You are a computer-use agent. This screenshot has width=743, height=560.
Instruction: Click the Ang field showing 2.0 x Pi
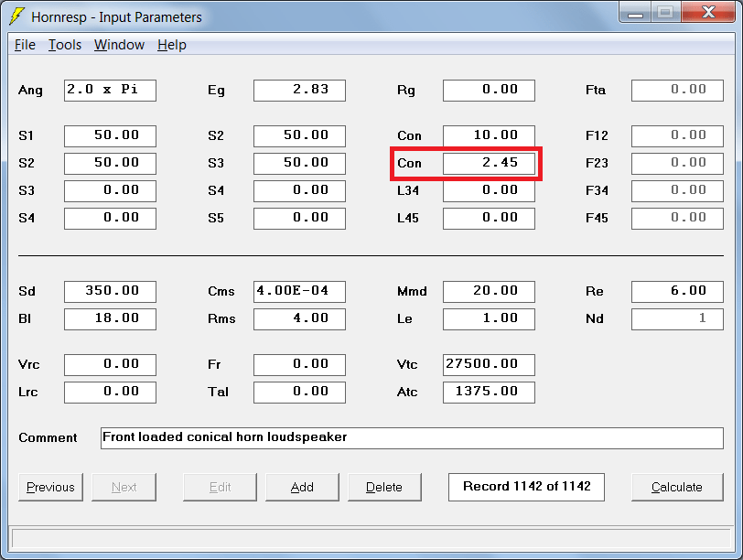110,90
